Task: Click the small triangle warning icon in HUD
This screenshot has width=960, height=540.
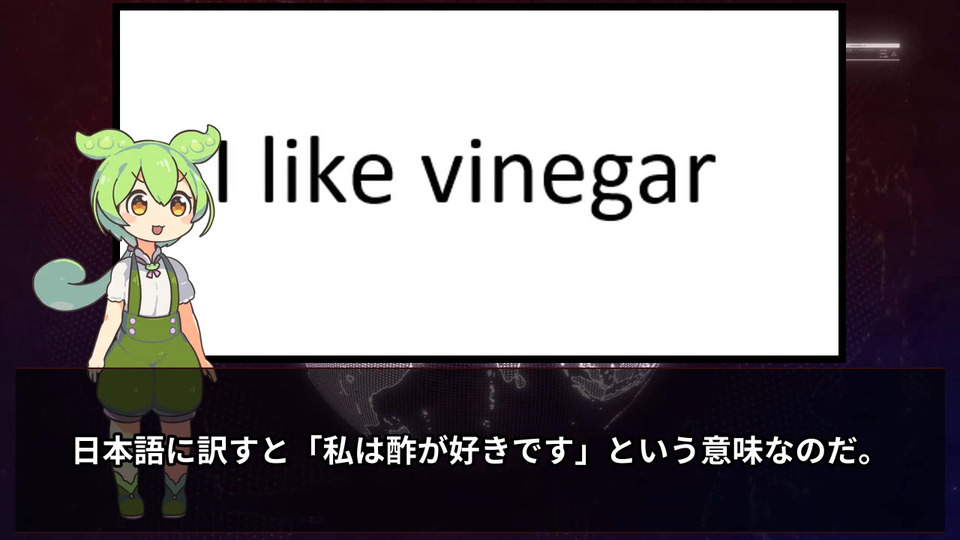Action: [x=893, y=54]
